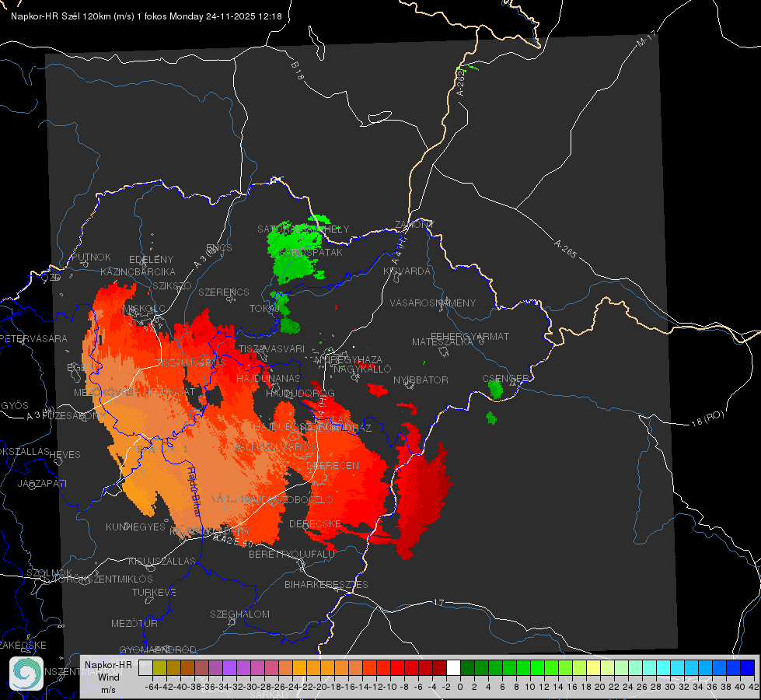Click the ZAHONY border town label

[414, 225]
